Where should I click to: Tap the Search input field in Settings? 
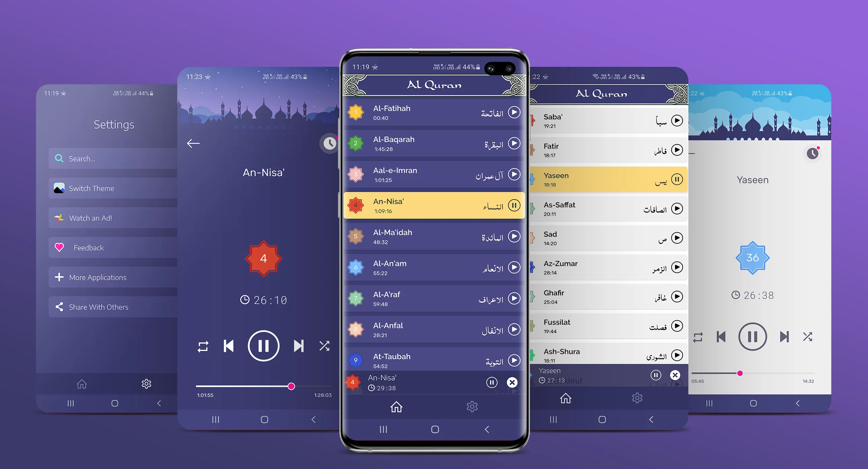[104, 159]
